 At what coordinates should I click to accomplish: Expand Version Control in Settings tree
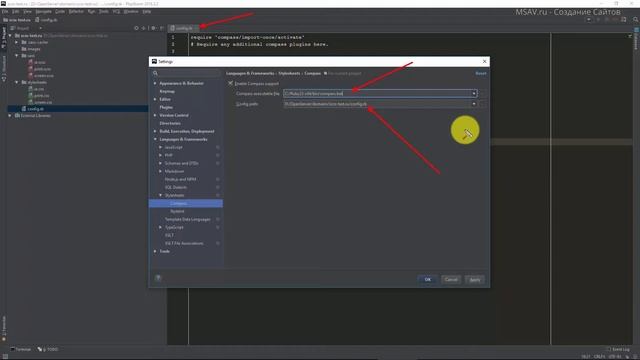pyautogui.click(x=155, y=116)
